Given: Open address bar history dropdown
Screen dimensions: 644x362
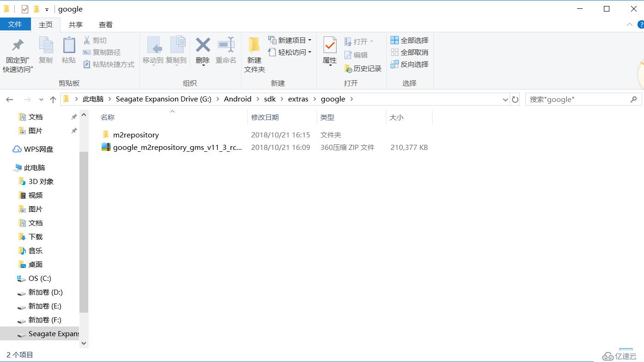Looking at the screenshot, I should (x=505, y=99).
